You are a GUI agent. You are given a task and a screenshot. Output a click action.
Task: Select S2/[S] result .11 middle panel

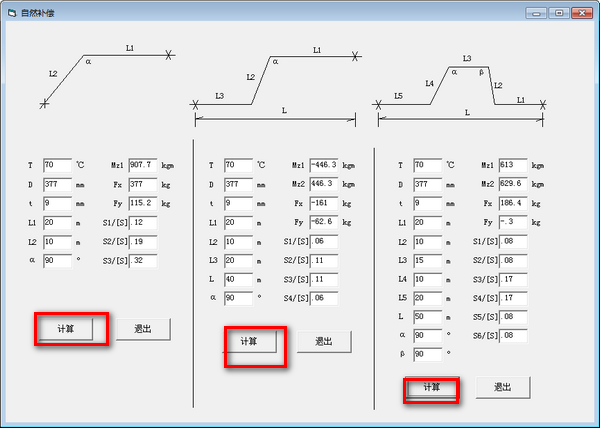pos(324,261)
